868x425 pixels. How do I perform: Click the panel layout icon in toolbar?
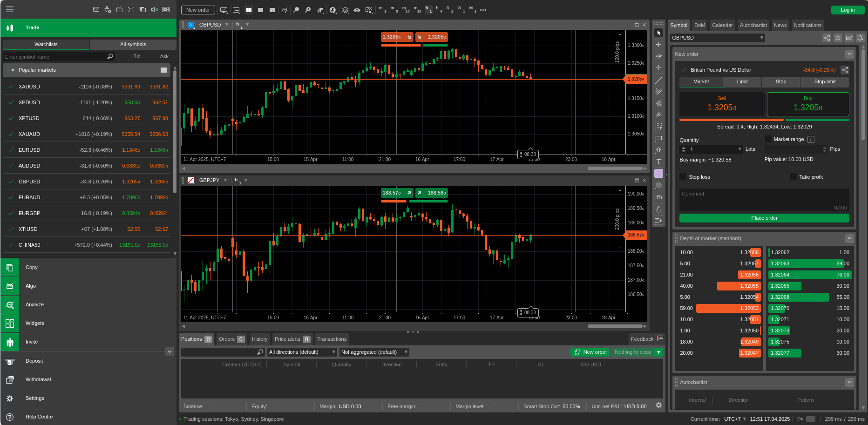(236, 10)
